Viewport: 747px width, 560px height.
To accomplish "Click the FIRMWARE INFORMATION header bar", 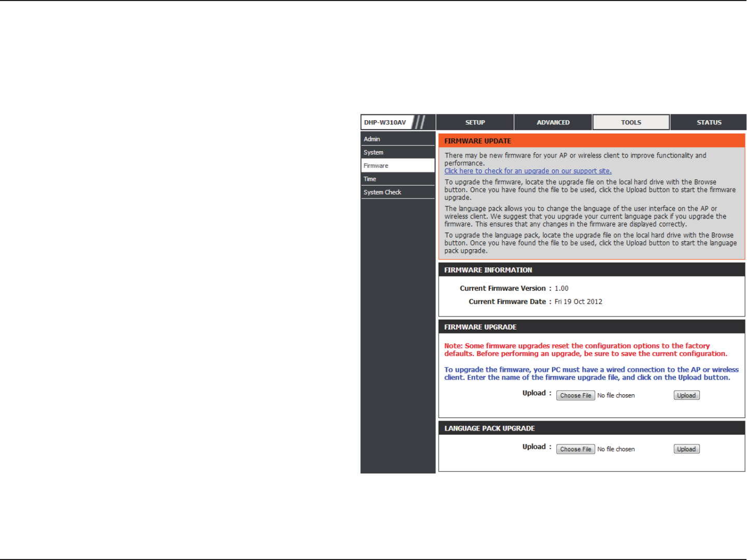I will coord(591,270).
